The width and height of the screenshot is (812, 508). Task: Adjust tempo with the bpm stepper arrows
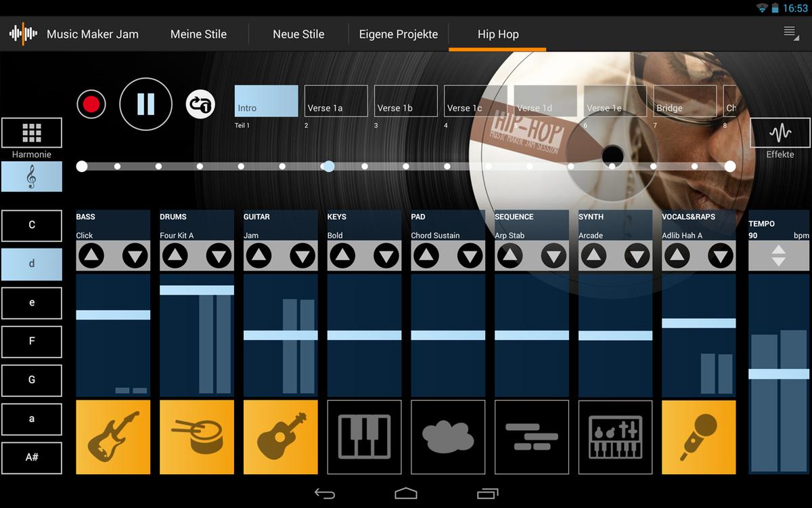pos(779,256)
